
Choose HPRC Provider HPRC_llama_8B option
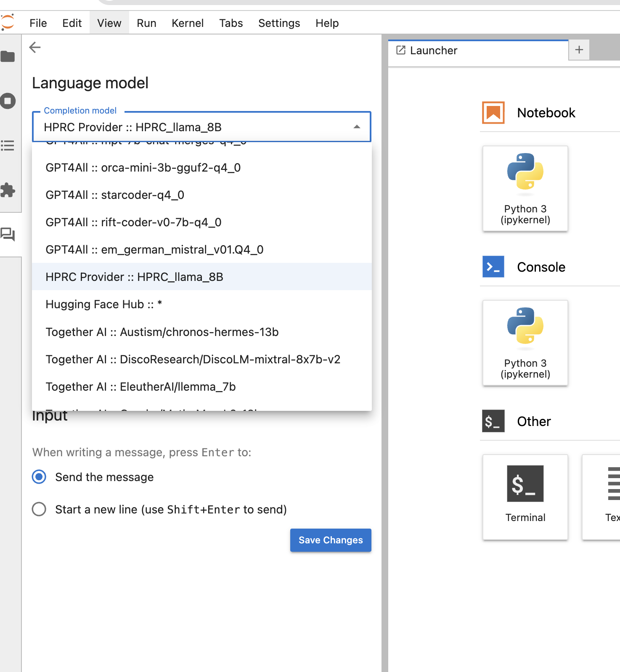(x=202, y=277)
